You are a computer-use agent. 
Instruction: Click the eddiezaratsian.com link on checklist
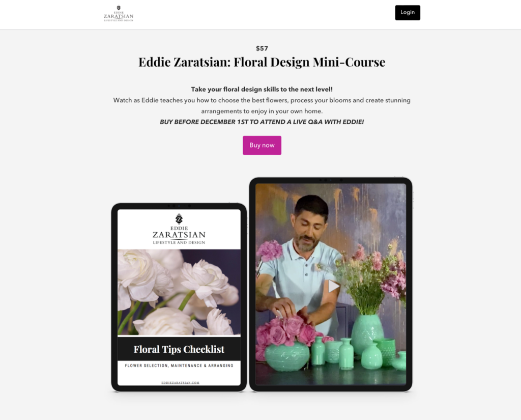pos(181,383)
